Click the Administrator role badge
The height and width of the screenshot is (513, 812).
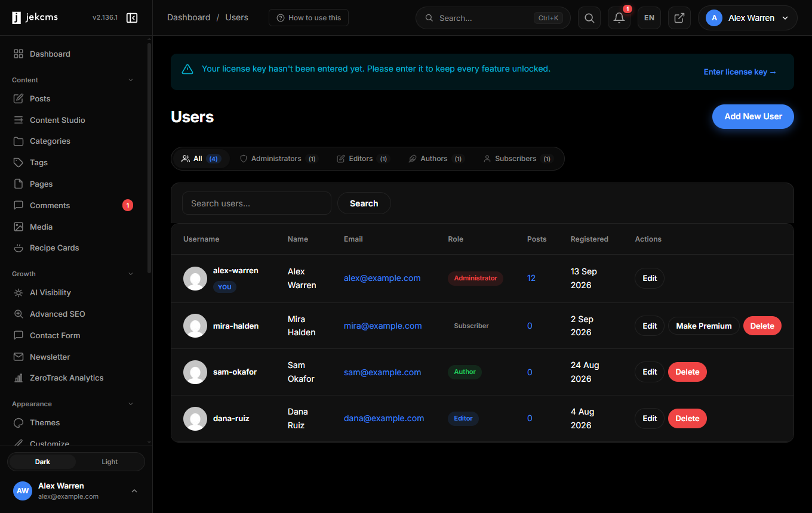point(476,279)
